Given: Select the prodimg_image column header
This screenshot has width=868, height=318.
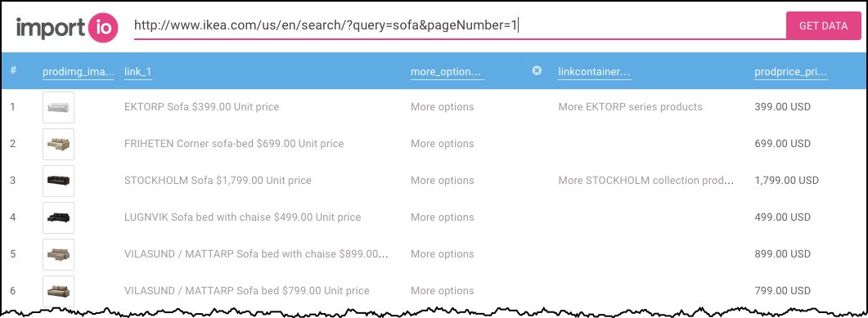Looking at the screenshot, I should 79,73.
